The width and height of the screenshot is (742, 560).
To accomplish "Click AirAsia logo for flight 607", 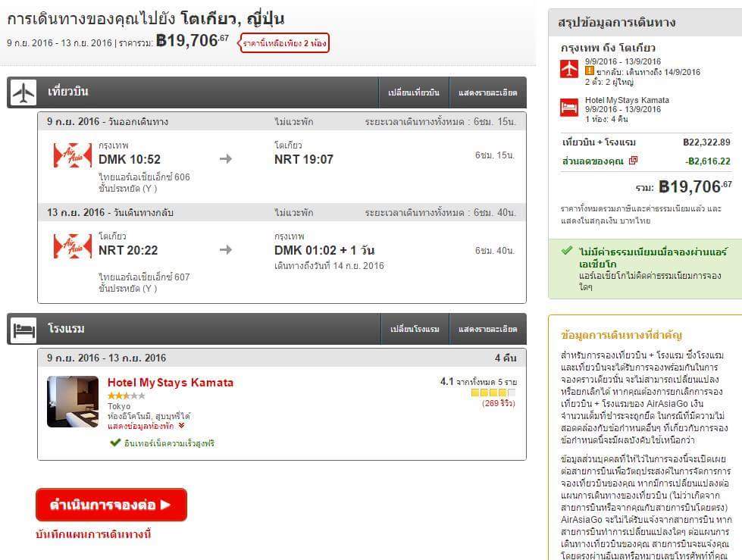I will [73, 246].
